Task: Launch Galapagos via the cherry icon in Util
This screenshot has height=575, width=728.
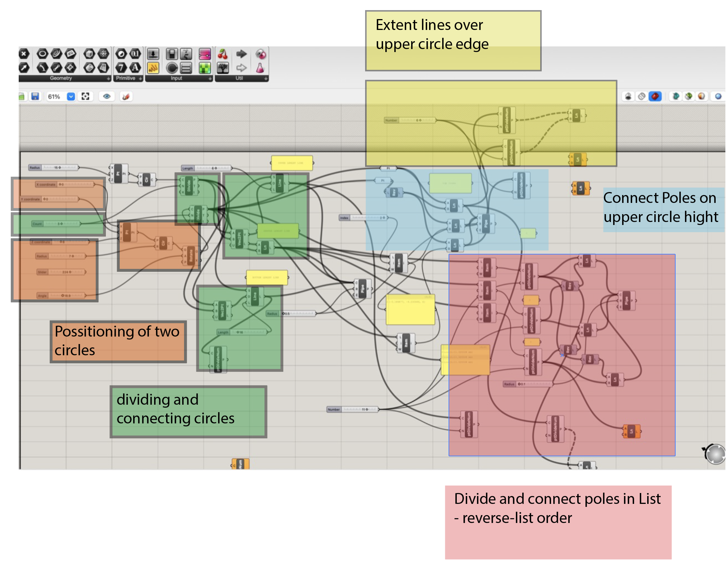Action: [223, 55]
